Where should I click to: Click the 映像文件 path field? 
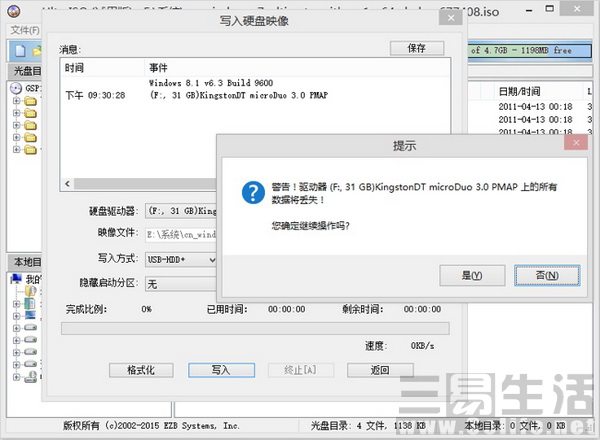tap(181, 235)
